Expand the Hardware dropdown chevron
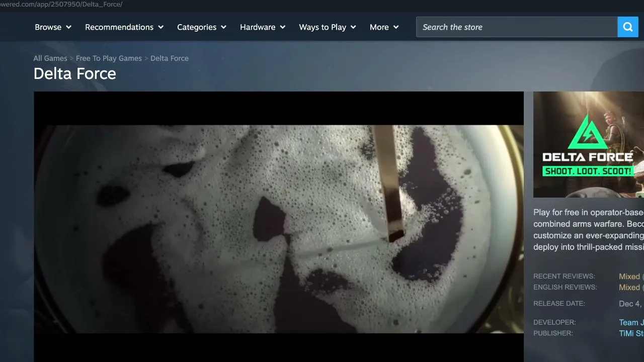644x362 pixels. (283, 27)
